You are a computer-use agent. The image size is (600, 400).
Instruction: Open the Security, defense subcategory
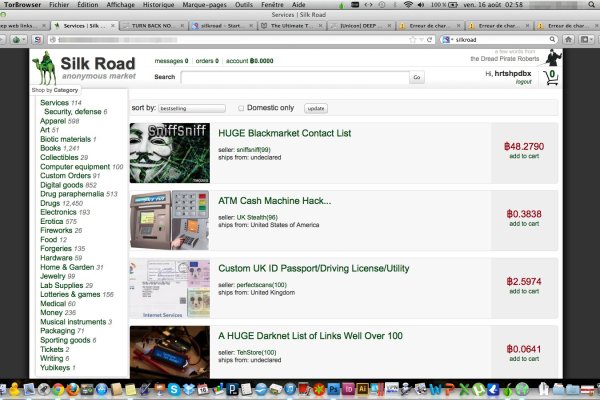[75, 112]
